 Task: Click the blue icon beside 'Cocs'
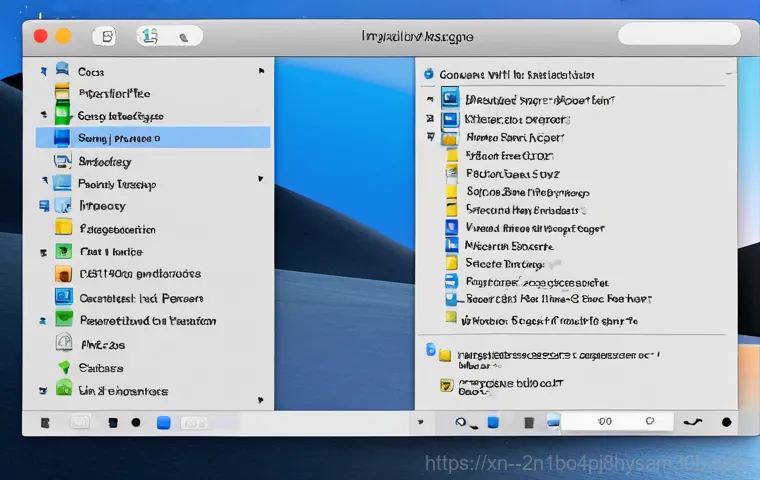[x=62, y=68]
